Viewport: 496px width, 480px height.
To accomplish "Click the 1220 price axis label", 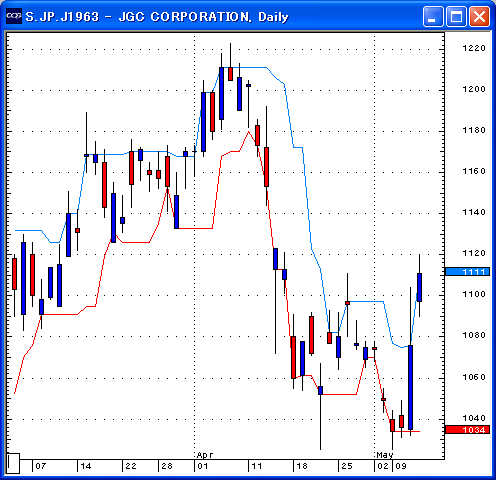I will click(x=474, y=48).
